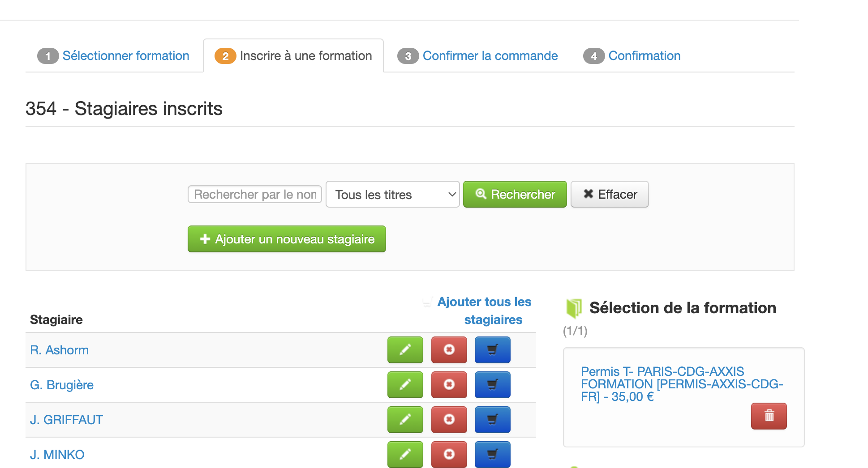The image size is (868, 468).
Task: Add J. GRIFFAUT to cart
Action: pos(492,419)
